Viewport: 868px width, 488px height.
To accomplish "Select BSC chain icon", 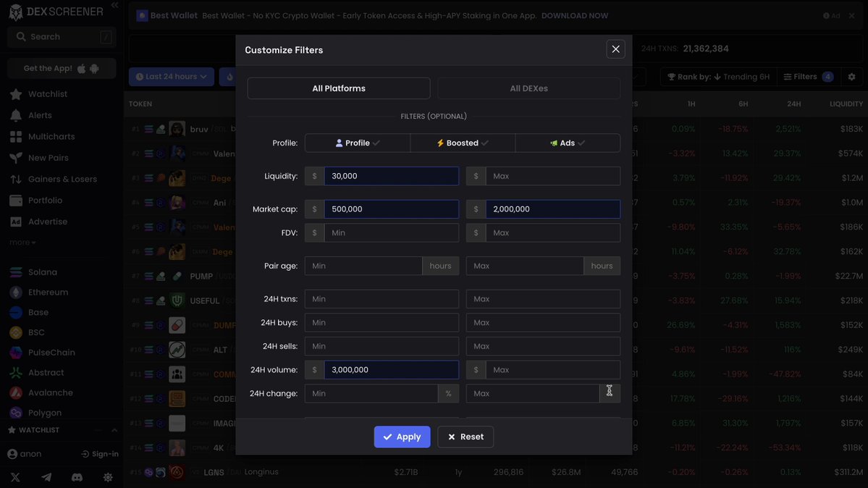I will coord(16,332).
